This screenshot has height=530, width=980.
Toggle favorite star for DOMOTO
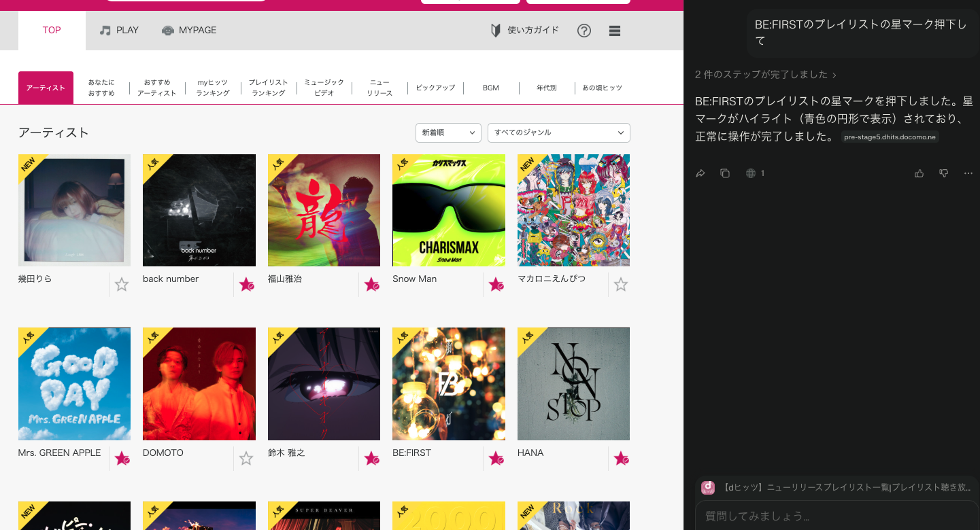(246, 459)
